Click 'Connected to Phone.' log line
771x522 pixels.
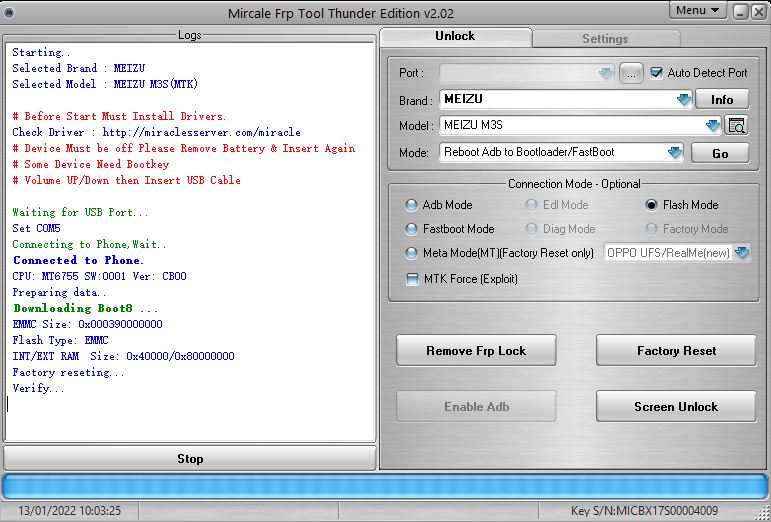78,261
